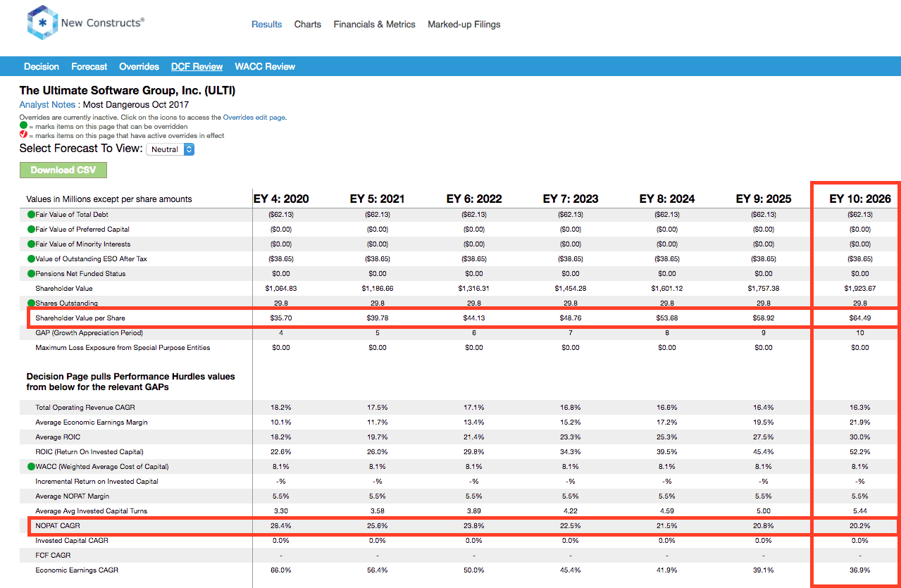Open the Analyst Notes link

[48, 104]
